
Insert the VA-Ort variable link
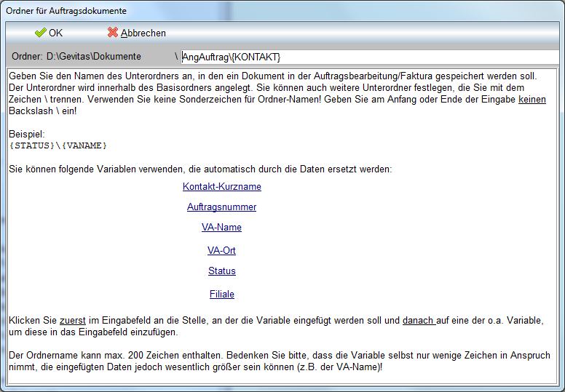(x=221, y=250)
